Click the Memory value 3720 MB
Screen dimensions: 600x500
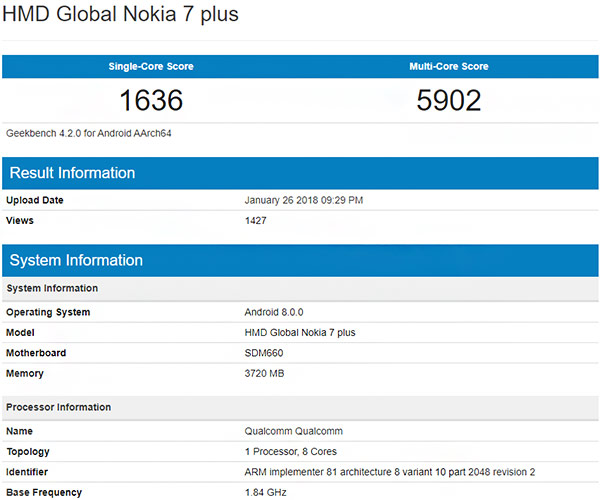(x=266, y=372)
